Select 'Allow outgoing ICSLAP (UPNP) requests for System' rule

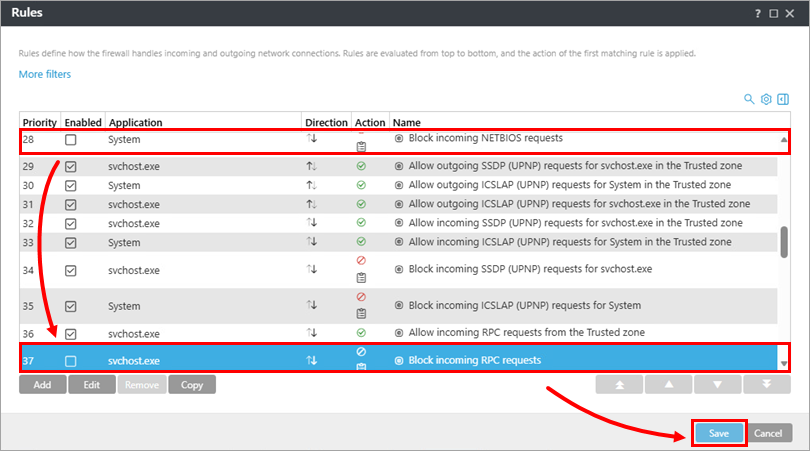click(570, 184)
